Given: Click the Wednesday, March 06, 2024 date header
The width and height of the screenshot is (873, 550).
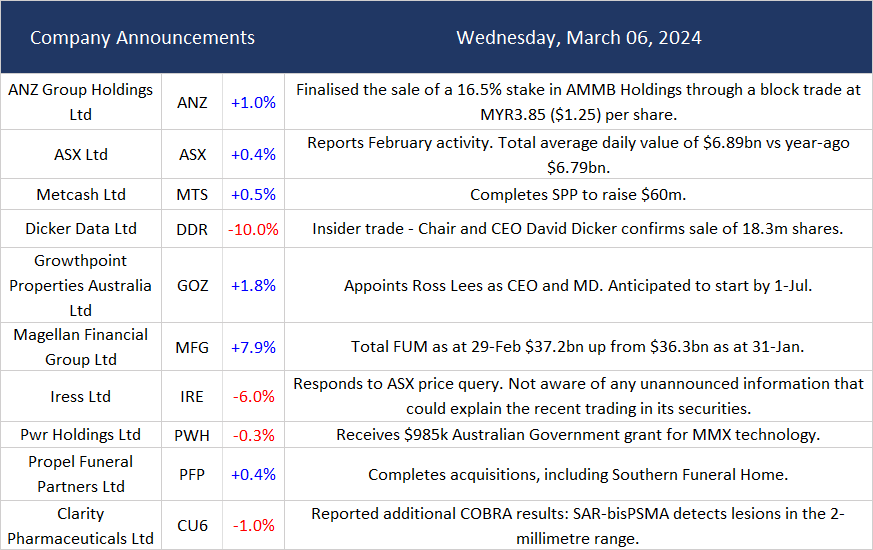Looking at the screenshot, I should (x=578, y=38).
